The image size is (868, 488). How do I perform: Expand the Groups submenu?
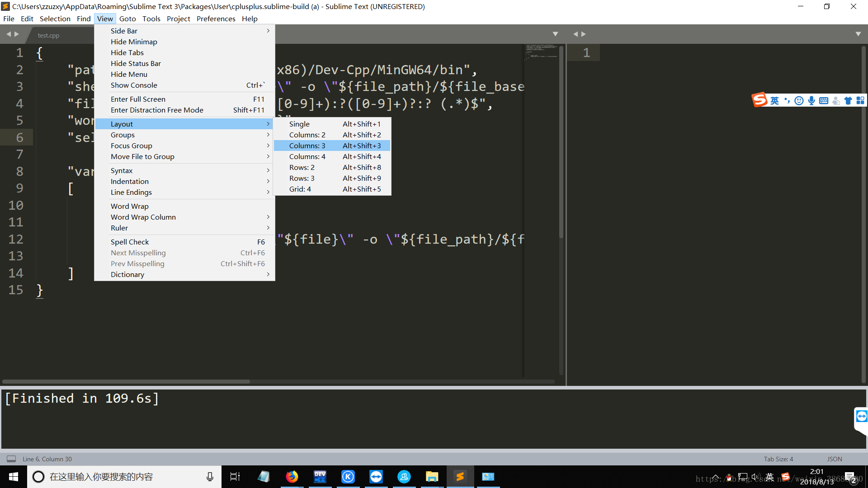pos(184,135)
